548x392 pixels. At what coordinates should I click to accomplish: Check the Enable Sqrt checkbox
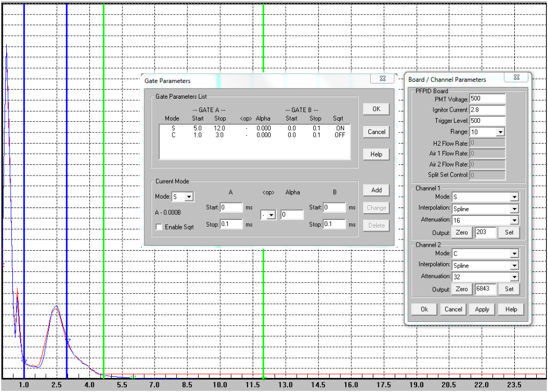coord(159,227)
